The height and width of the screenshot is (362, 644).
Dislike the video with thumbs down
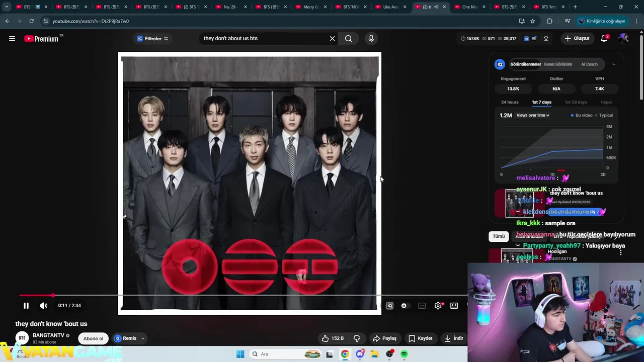pos(357,338)
